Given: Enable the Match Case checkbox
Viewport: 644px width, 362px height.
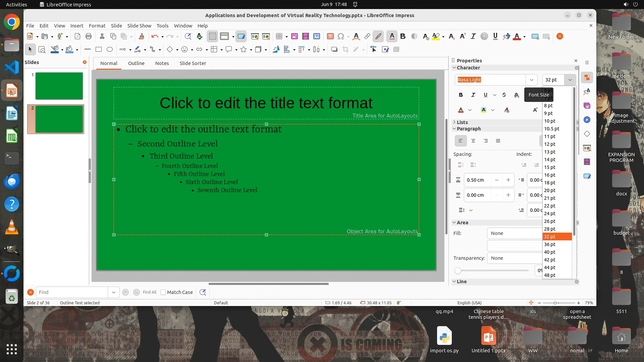Looking at the screenshot, I should click(x=163, y=292).
